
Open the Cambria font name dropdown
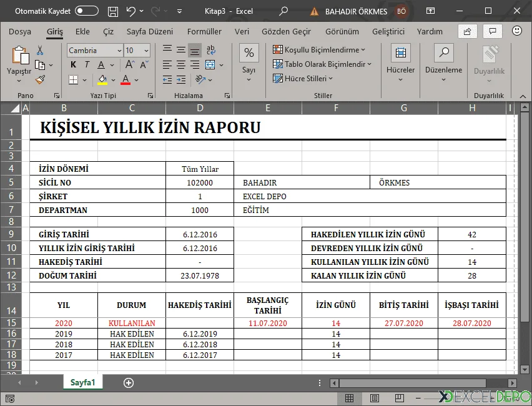(x=119, y=50)
